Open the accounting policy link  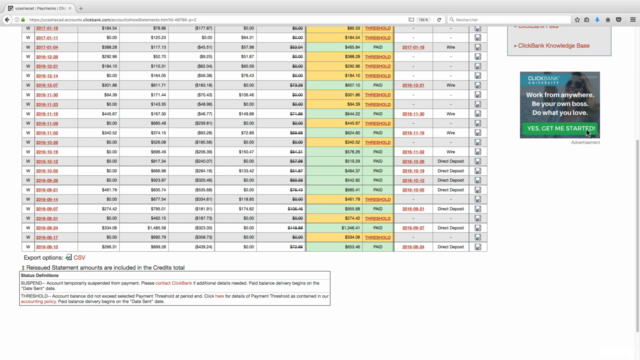38,301
